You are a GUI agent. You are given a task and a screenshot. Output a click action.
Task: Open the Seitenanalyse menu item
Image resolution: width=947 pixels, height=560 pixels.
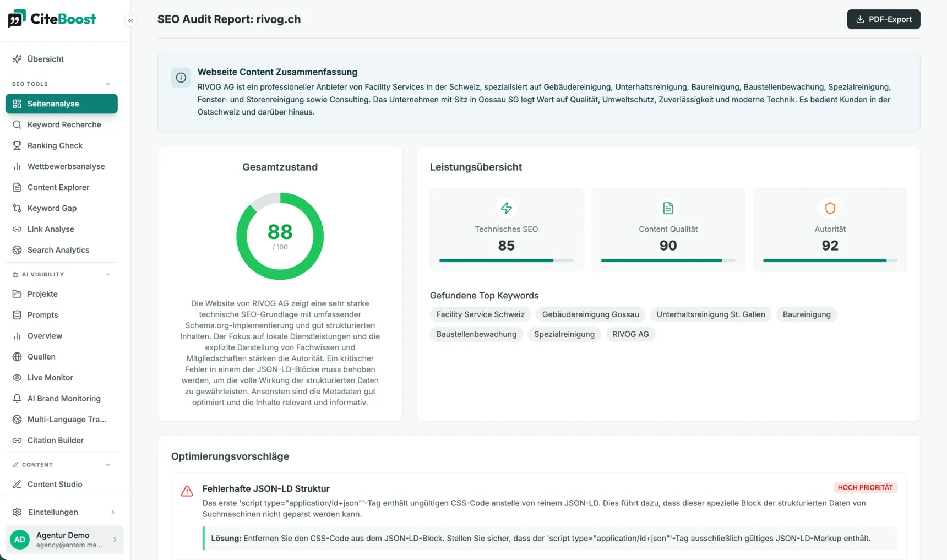point(62,104)
